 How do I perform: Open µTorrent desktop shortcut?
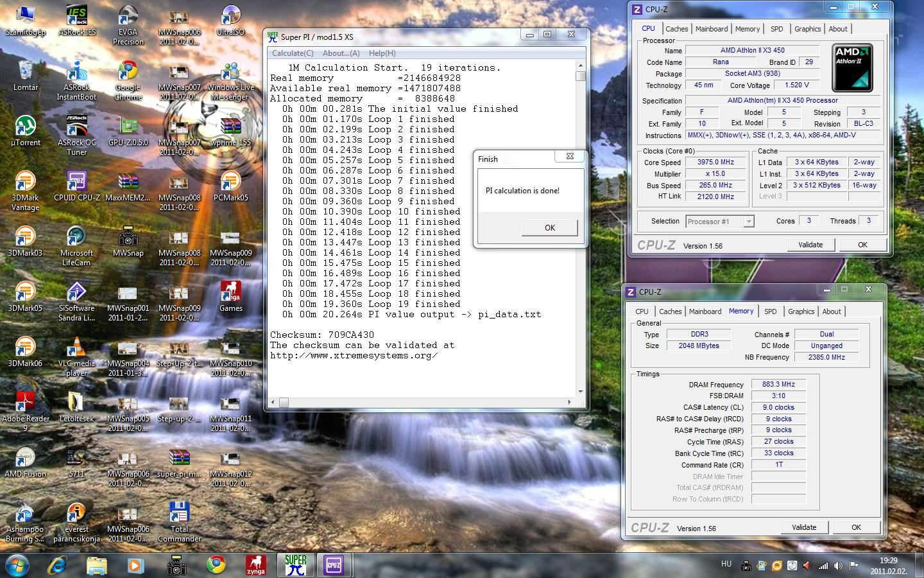point(25,131)
